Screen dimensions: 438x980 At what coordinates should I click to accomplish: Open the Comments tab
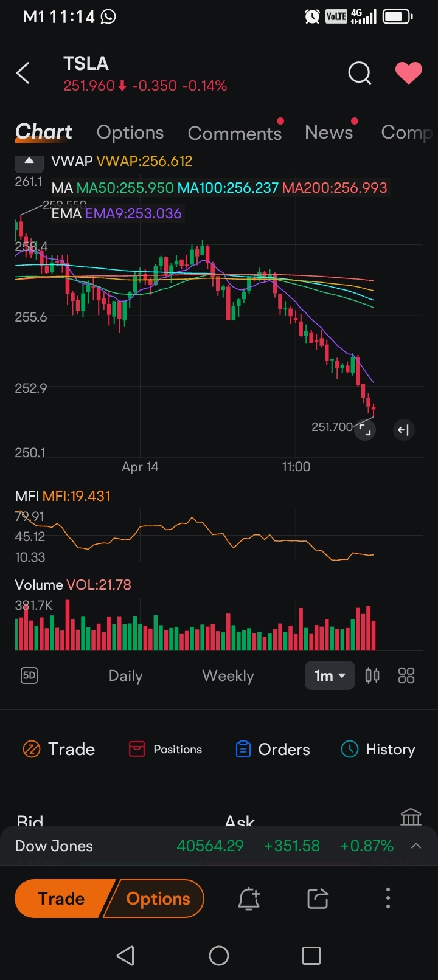click(235, 133)
